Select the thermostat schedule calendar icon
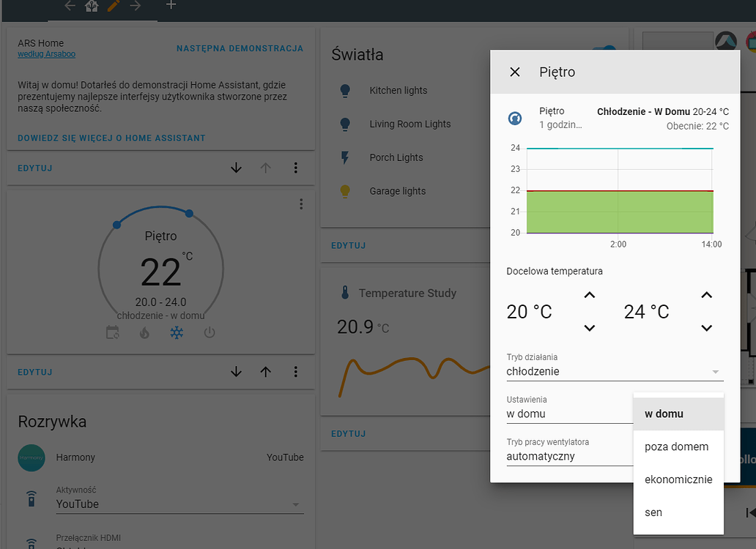Image resolution: width=756 pixels, height=549 pixels. pyautogui.click(x=113, y=332)
